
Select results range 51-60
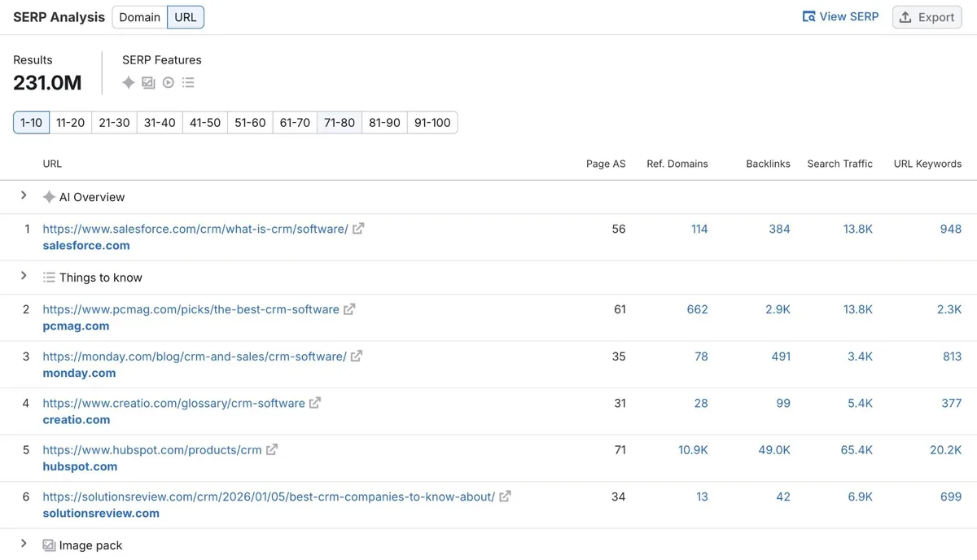click(x=250, y=122)
